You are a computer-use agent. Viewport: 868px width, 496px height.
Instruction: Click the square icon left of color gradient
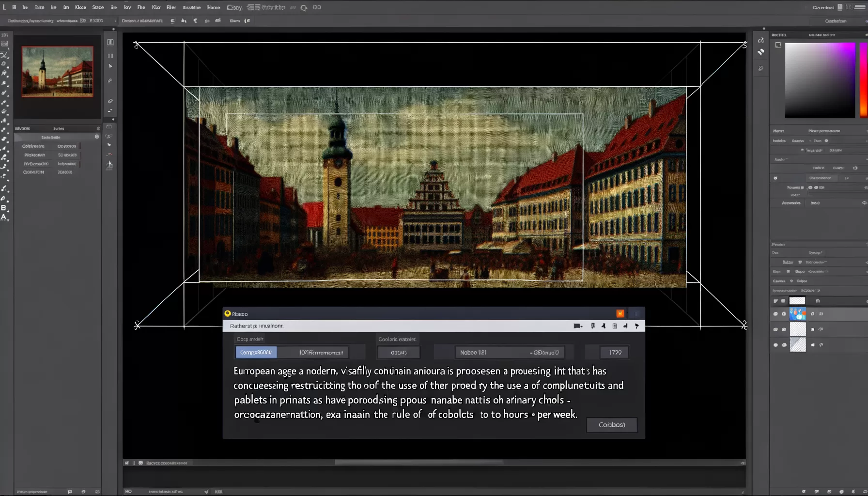[x=778, y=45]
